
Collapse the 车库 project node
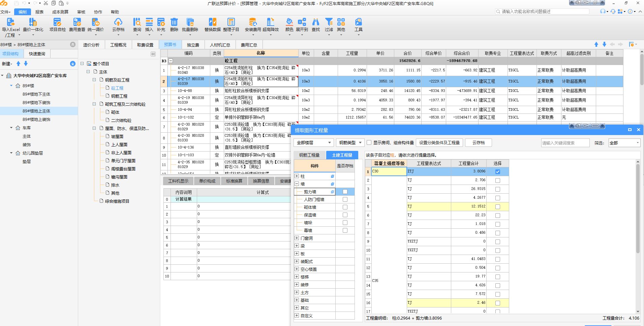[11, 128]
